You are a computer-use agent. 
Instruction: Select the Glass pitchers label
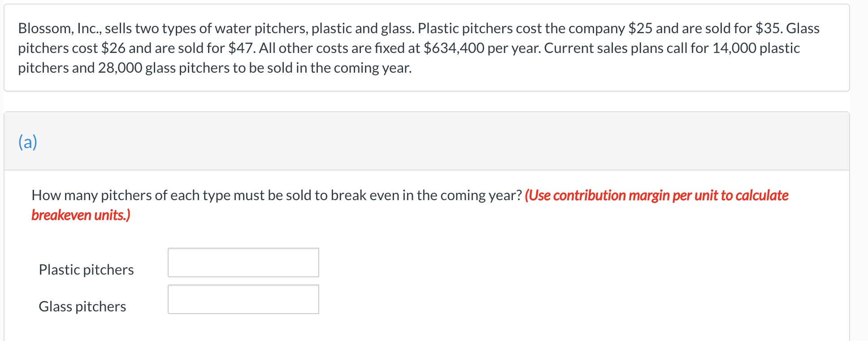pos(82,306)
